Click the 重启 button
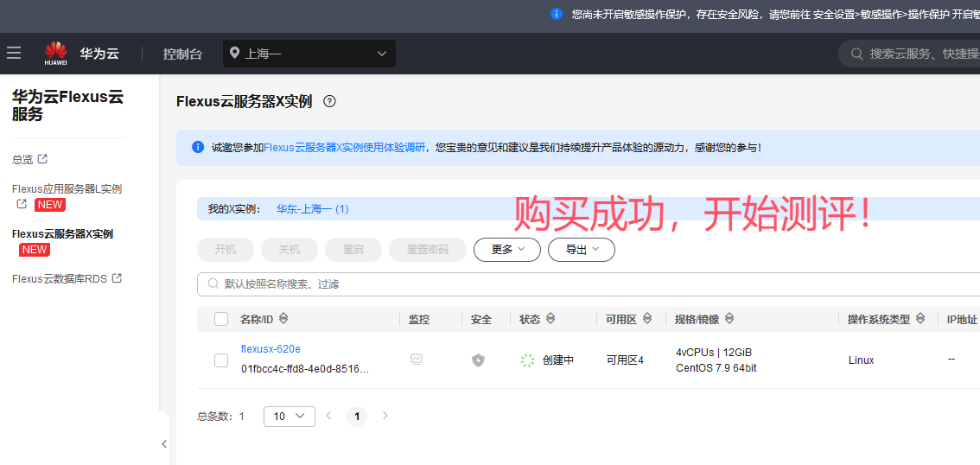The height and width of the screenshot is (465, 980). click(353, 250)
